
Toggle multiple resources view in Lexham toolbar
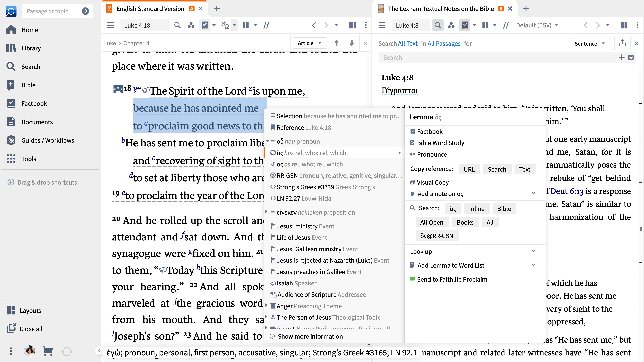[x=485, y=25]
